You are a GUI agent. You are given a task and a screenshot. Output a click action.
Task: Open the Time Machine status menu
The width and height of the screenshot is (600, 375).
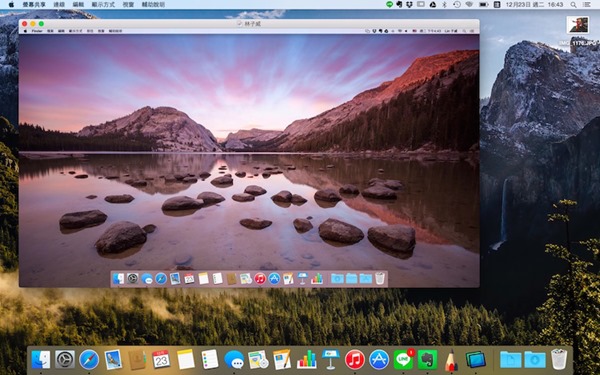point(457,5)
